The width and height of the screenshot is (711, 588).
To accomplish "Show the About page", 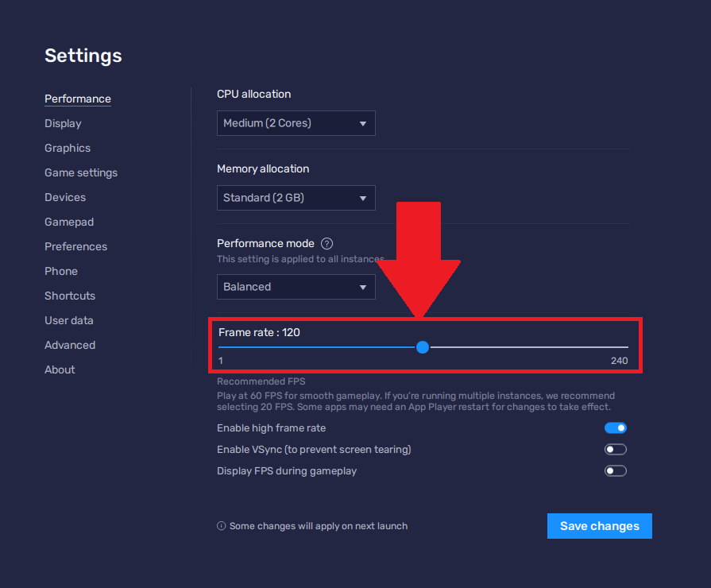I will click(60, 369).
